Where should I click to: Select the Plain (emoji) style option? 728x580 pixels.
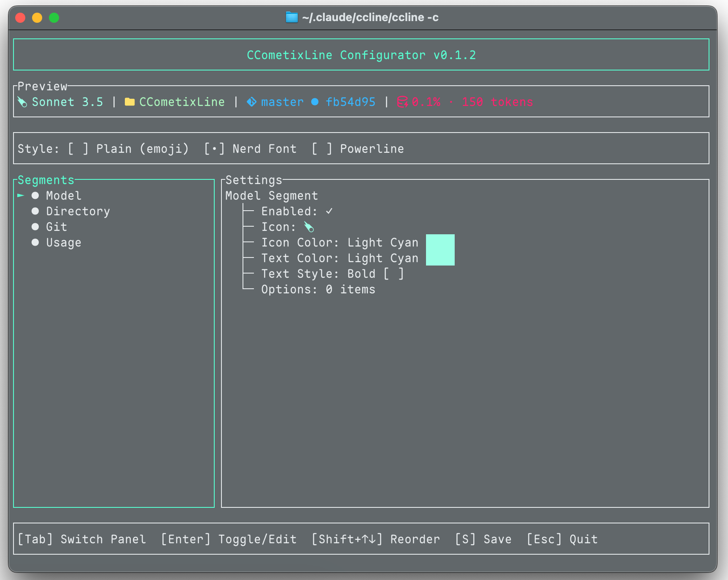click(x=128, y=149)
